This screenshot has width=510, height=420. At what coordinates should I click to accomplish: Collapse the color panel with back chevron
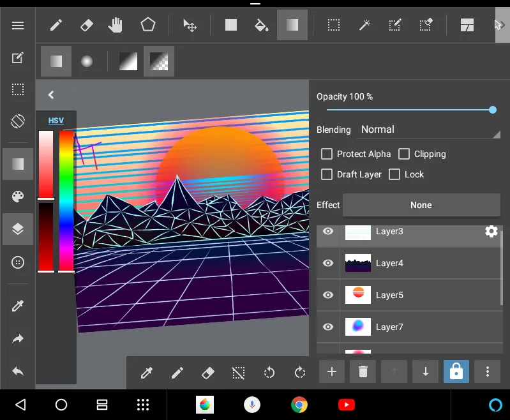[50, 95]
